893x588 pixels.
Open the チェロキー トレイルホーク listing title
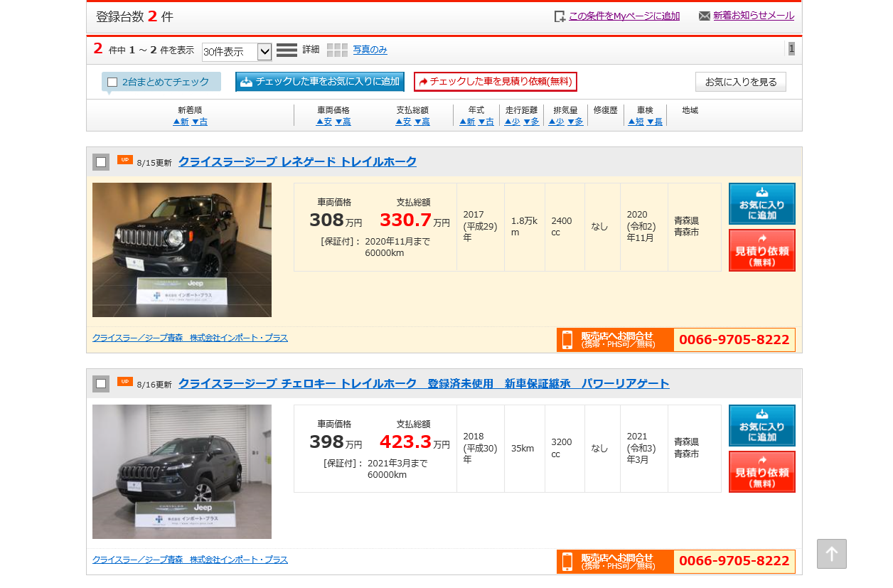click(x=424, y=383)
